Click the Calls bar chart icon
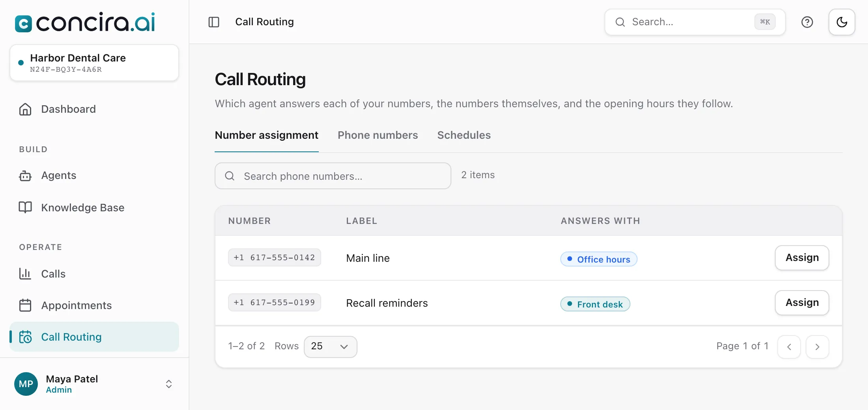Screen dimensions: 868x410 pyautogui.click(x=25, y=274)
